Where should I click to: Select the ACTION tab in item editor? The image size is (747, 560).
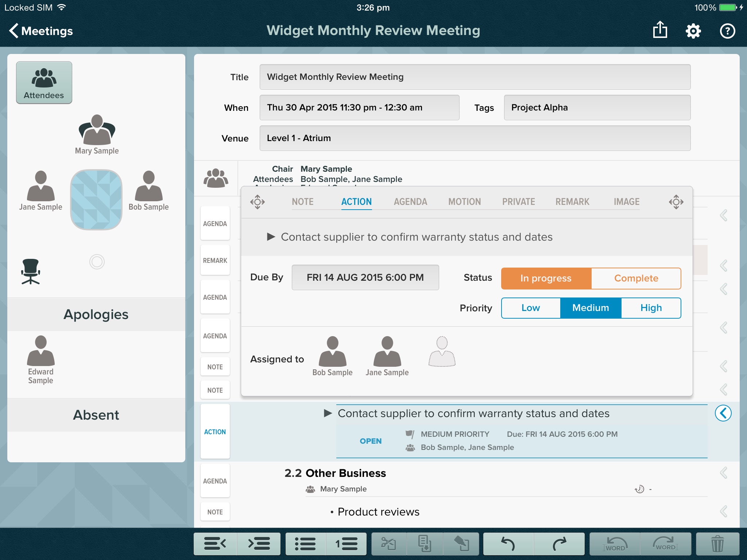tap(356, 202)
